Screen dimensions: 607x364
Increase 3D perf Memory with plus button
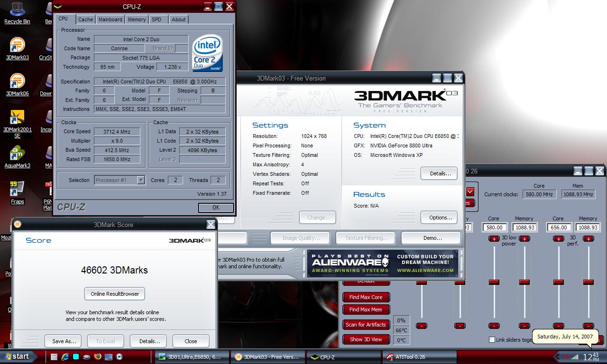click(589, 239)
